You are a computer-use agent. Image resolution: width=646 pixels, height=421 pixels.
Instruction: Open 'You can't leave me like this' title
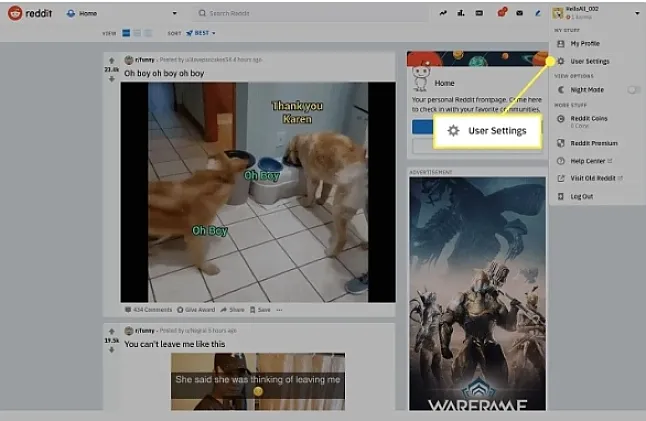[x=175, y=344]
